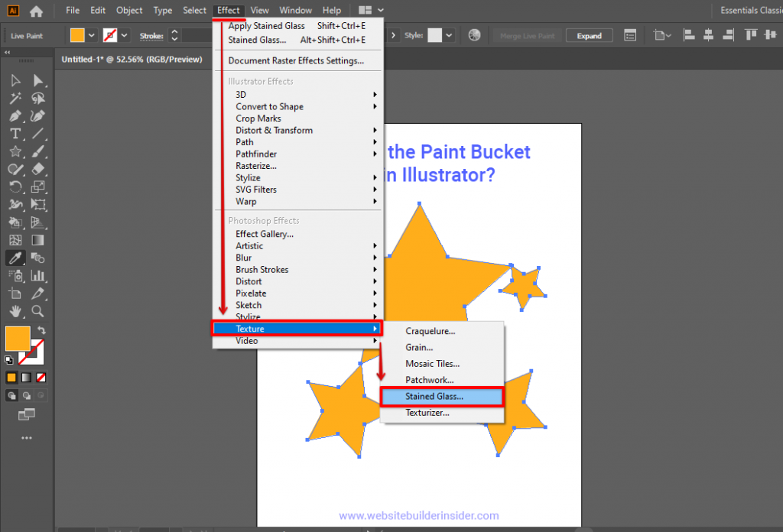Select the Magic Wand tool

15,98
